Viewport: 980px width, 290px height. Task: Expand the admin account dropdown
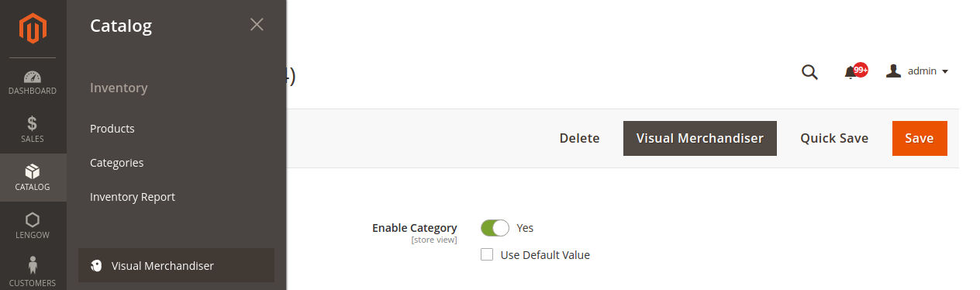point(918,71)
